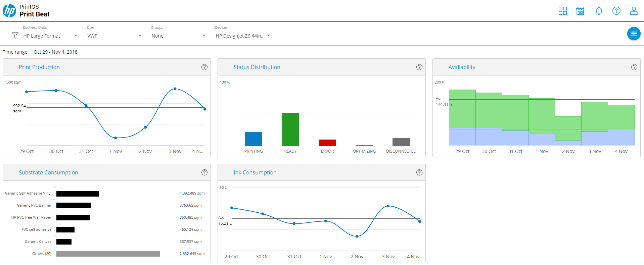Expand the Business Units dropdown
This screenshot has height=265, width=644.
coord(51,36)
